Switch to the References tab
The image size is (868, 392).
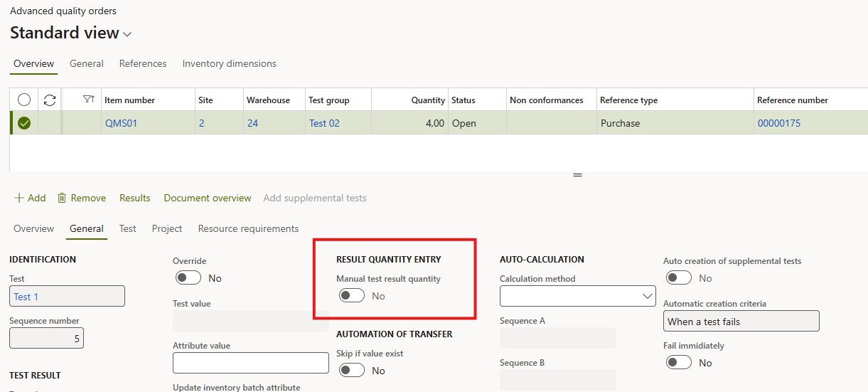coord(143,64)
